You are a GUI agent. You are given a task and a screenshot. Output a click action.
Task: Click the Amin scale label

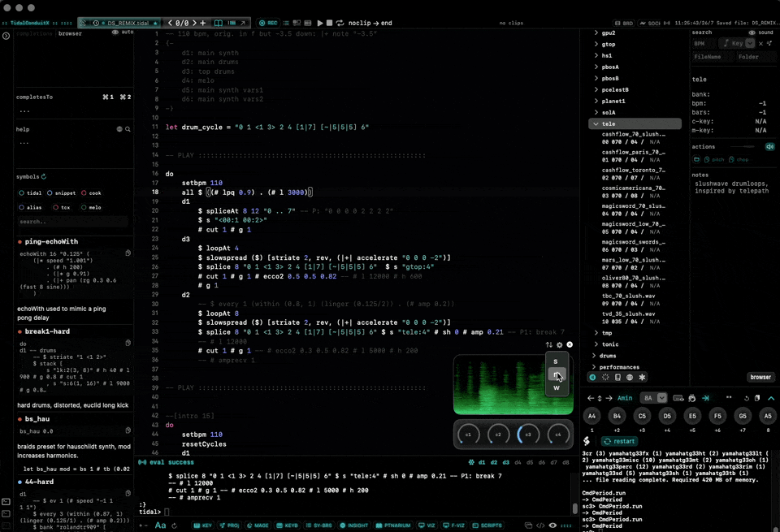[x=625, y=398]
